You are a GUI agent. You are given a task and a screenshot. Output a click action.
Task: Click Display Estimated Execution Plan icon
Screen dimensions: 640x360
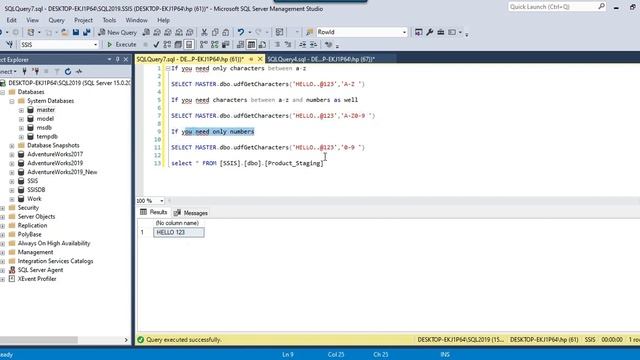tap(167, 44)
